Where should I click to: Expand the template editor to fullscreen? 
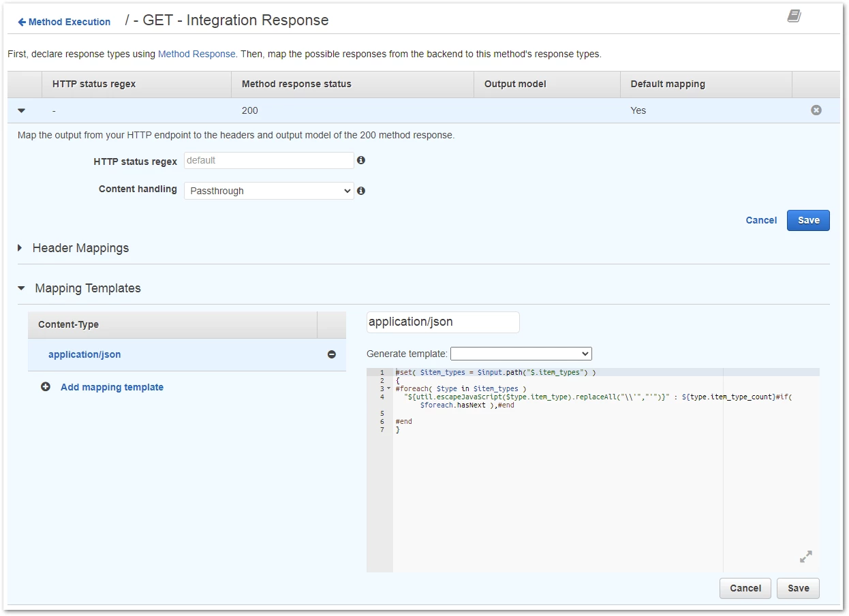click(806, 557)
